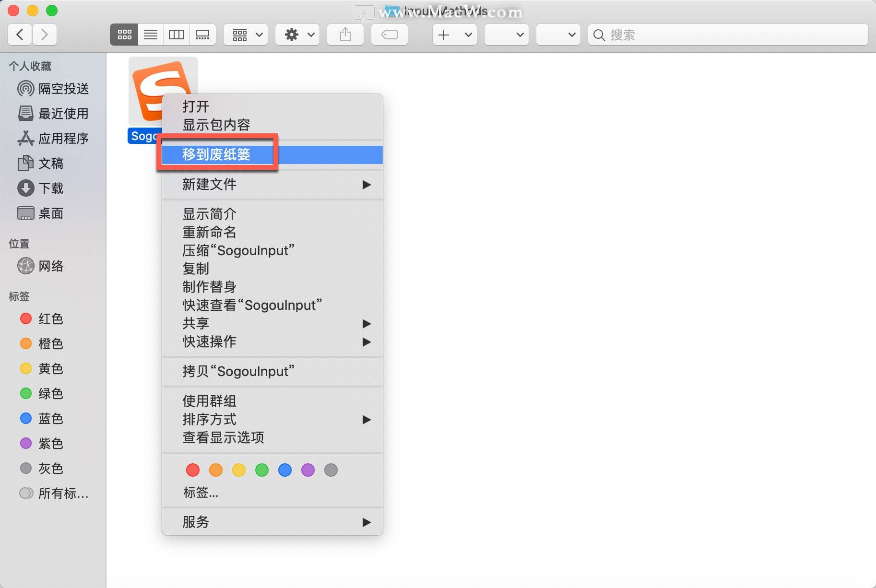
Task: Select the 橙色 tag in sidebar
Action: (53, 344)
